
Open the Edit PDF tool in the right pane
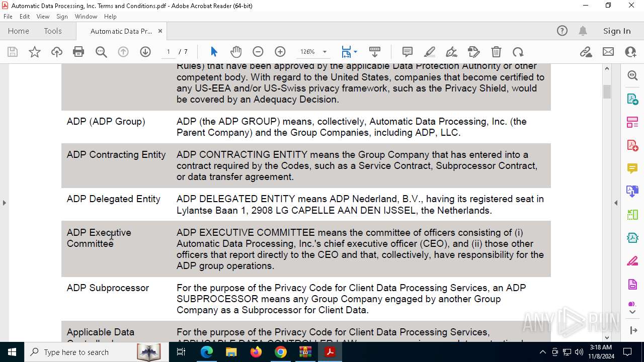(632, 122)
